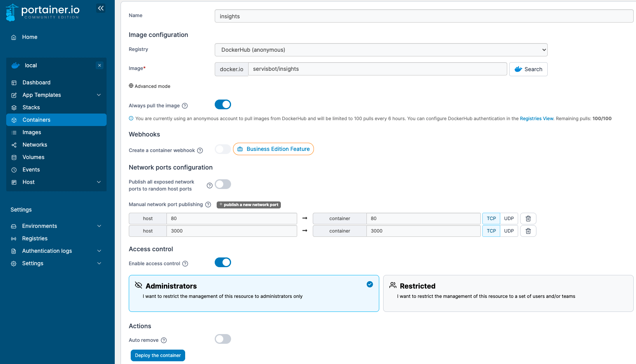Expand the Environments chevron
Viewport: 636px width, 364px height.
click(x=99, y=226)
